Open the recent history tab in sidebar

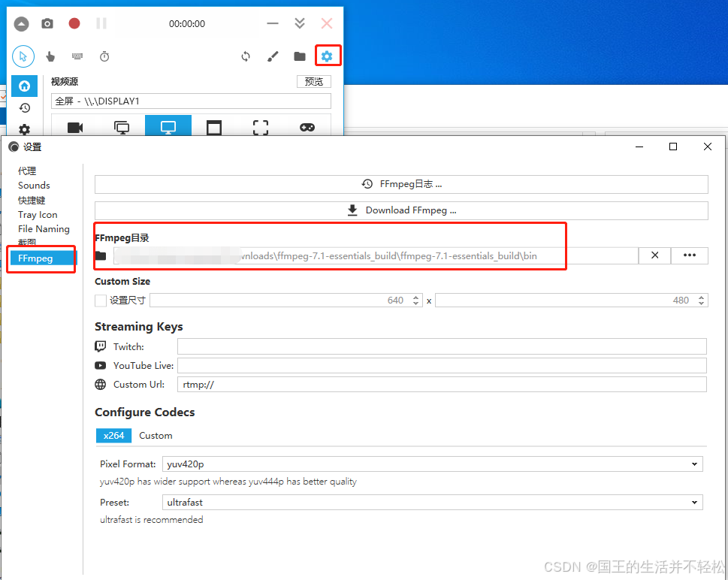click(25, 108)
